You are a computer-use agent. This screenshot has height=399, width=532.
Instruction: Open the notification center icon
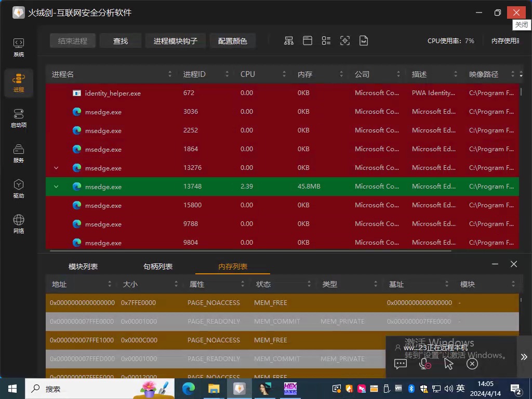[x=516, y=389]
